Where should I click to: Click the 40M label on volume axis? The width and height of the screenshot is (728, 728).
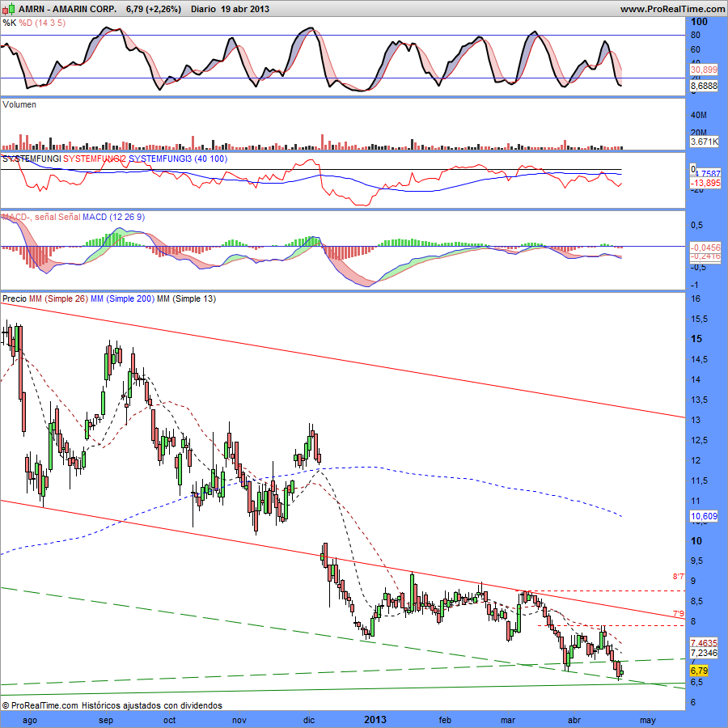pos(699,115)
